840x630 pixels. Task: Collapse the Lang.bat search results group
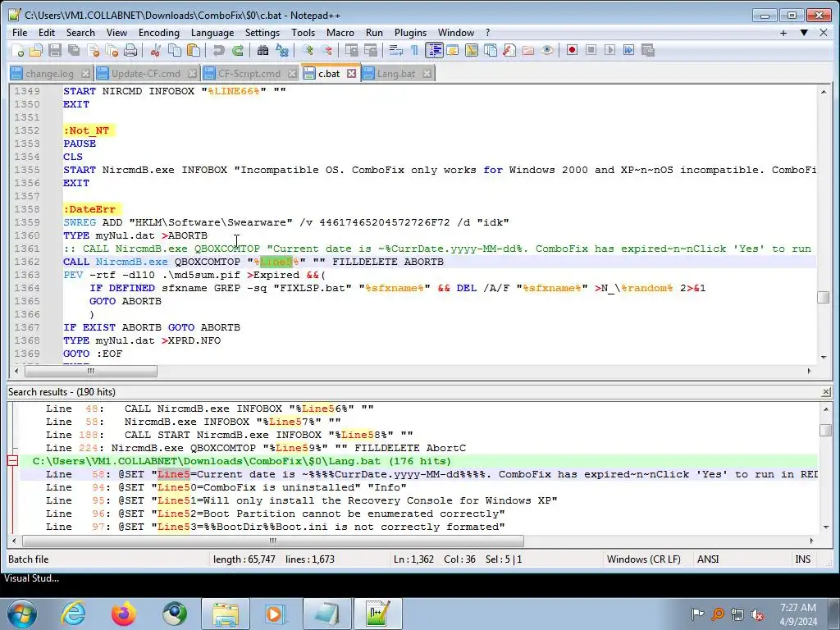point(13,461)
